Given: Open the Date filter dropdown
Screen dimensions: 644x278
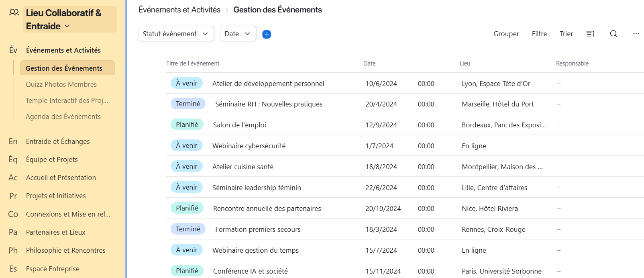Looking at the screenshot, I should click(x=238, y=34).
